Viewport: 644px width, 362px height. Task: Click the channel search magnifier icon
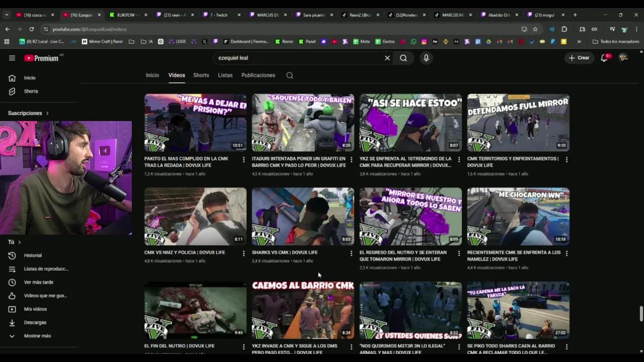point(290,75)
